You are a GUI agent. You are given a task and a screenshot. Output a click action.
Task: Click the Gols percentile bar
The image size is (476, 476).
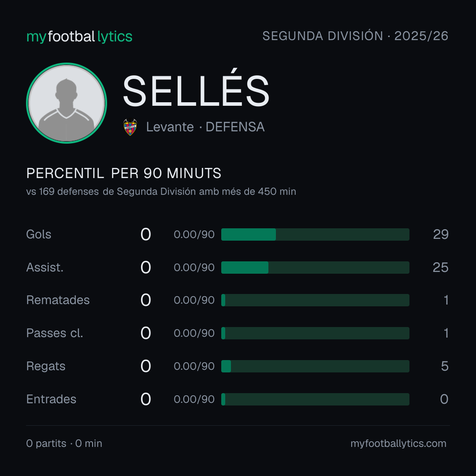[315, 234]
